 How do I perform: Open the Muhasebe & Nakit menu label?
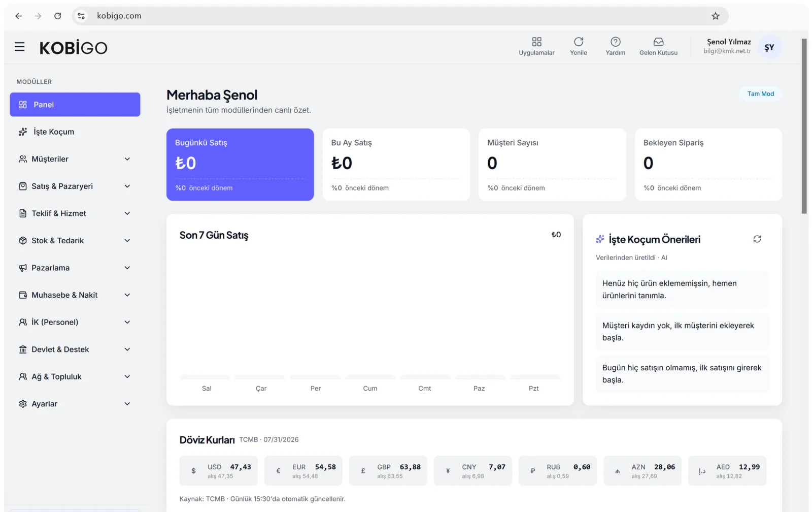tap(64, 295)
